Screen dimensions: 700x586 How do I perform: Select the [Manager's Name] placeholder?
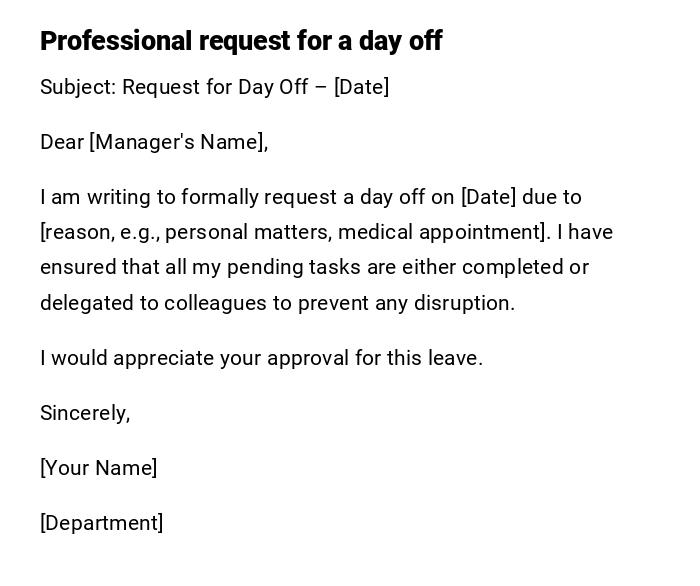coord(177,142)
